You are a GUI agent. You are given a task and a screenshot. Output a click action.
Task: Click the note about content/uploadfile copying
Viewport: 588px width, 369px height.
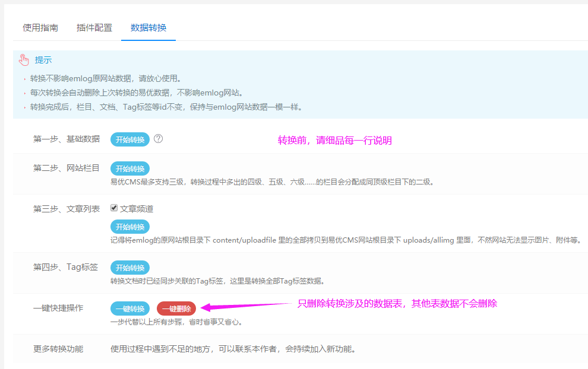[x=346, y=240]
